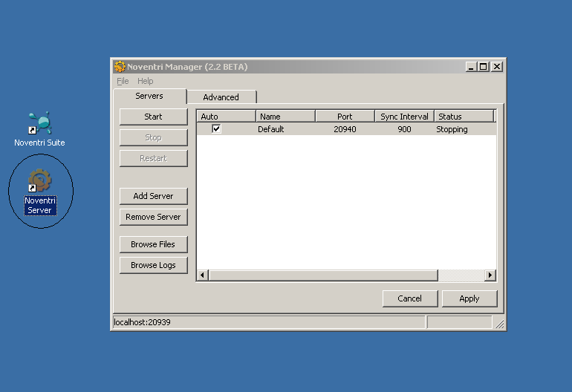Sort by the Sync Interval column header
Screen dimensions: 572x392
[405, 117]
